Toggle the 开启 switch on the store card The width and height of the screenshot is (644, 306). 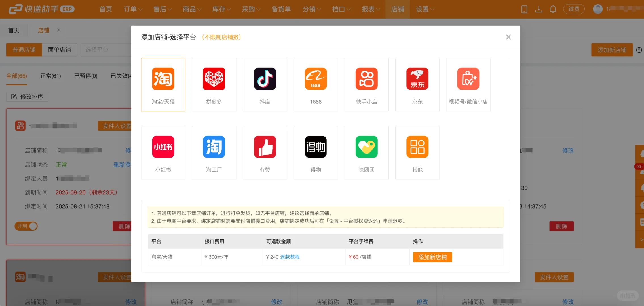click(x=26, y=226)
